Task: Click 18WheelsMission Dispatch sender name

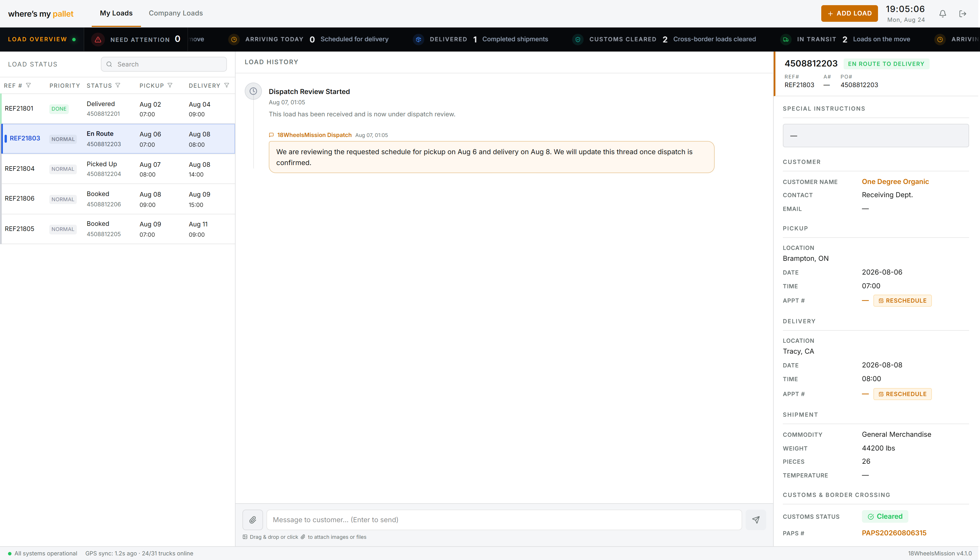Action: pyautogui.click(x=315, y=135)
